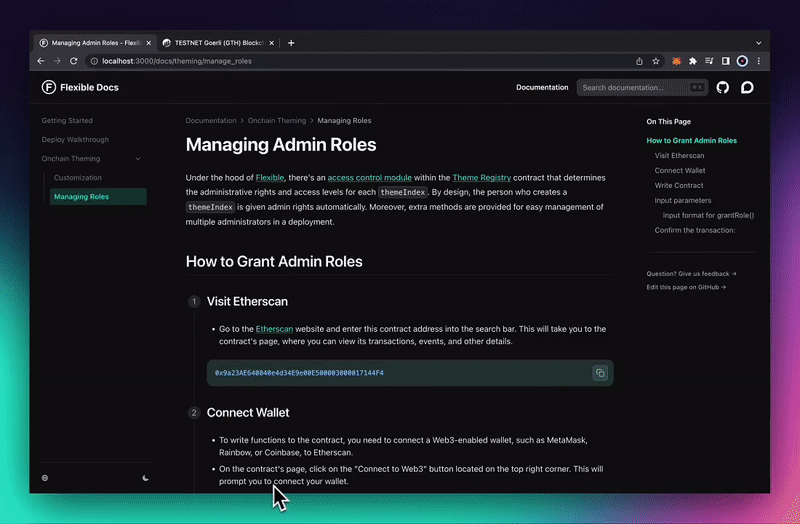Click the Visit Etherscan step heading
This screenshot has width=800, height=524.
click(x=247, y=302)
